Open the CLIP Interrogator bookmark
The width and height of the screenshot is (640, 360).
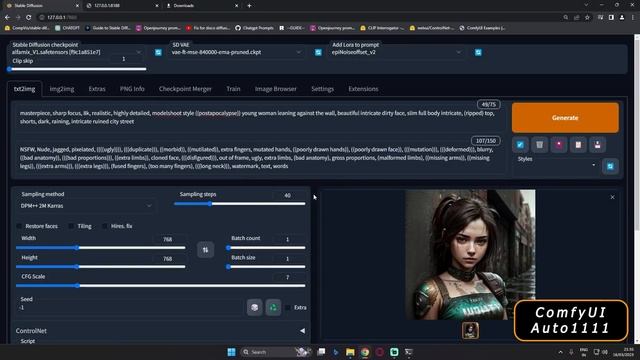382,28
